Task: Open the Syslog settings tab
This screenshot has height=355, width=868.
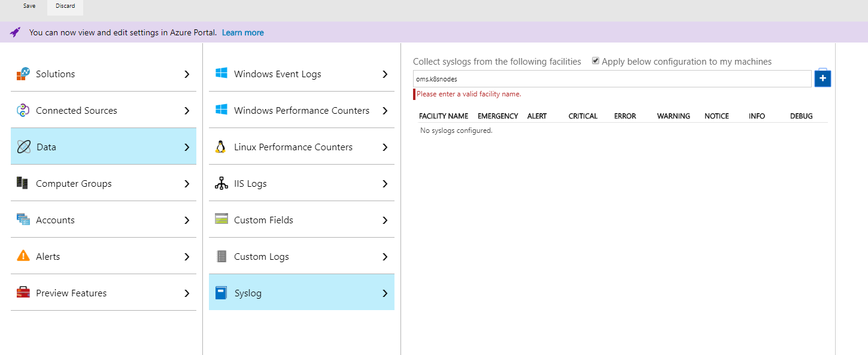Action: (x=302, y=293)
